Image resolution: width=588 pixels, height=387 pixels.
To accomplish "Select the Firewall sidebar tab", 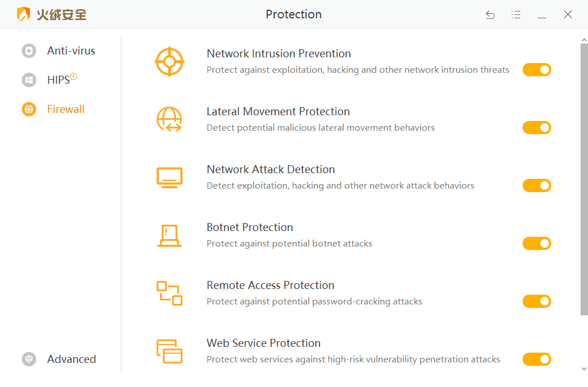I will coord(65,110).
